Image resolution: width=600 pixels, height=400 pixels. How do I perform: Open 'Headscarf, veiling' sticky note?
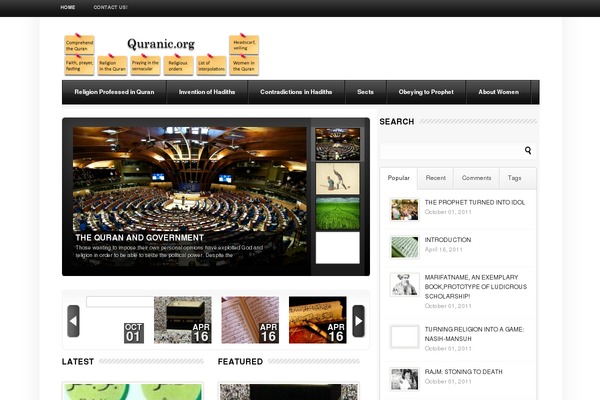coord(244,45)
